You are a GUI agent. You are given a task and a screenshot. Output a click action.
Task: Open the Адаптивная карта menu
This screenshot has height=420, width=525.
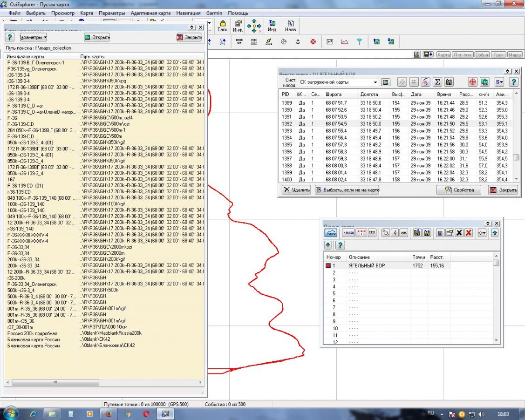150,13
